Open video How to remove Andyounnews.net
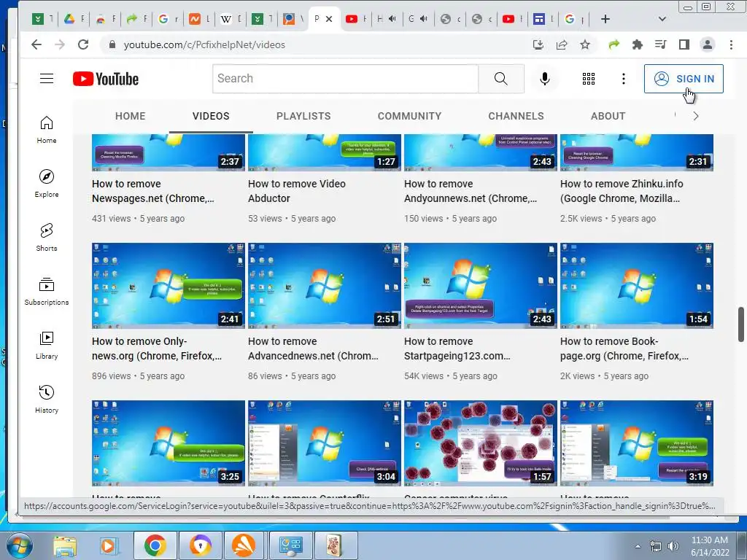Image resolution: width=747 pixels, height=560 pixels. pyautogui.click(x=471, y=191)
